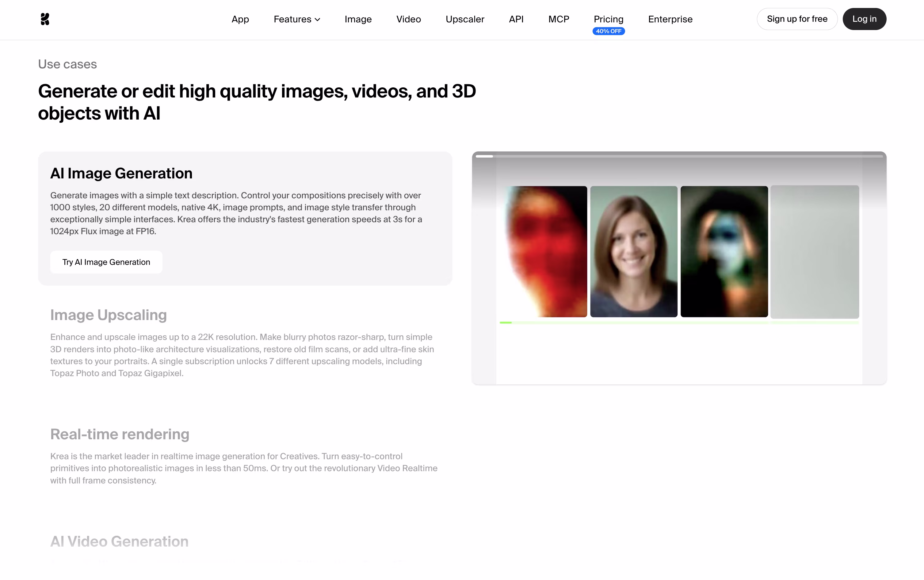924x580 pixels.
Task: View the Pricing page
Action: (608, 19)
